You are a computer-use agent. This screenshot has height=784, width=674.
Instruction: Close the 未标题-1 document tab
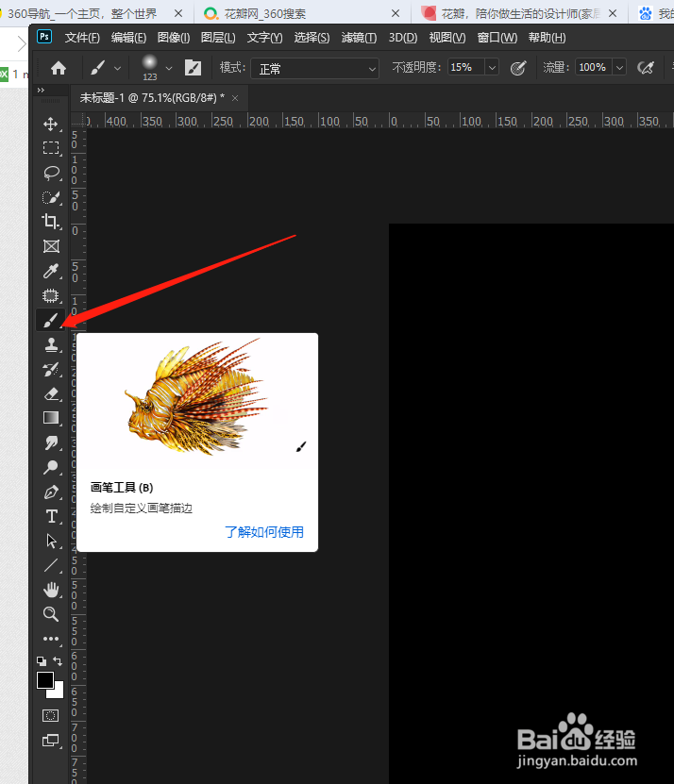coord(235,98)
